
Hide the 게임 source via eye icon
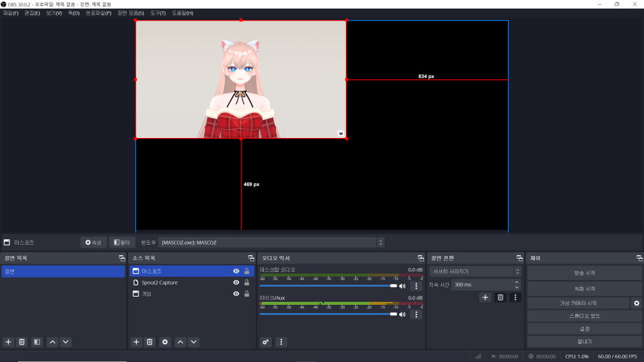tap(236, 294)
